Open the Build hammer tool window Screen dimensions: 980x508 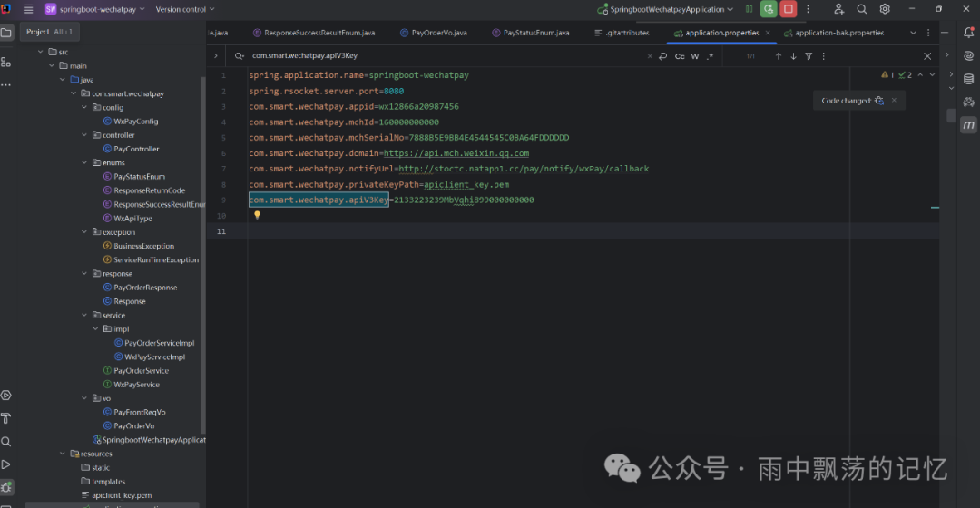pos(6,418)
